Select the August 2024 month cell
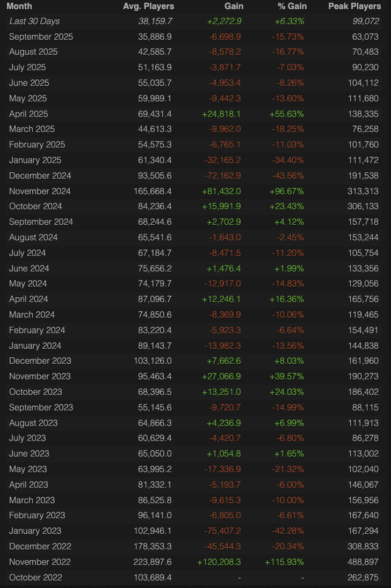Screen dimensions: 391x588 (33, 237)
